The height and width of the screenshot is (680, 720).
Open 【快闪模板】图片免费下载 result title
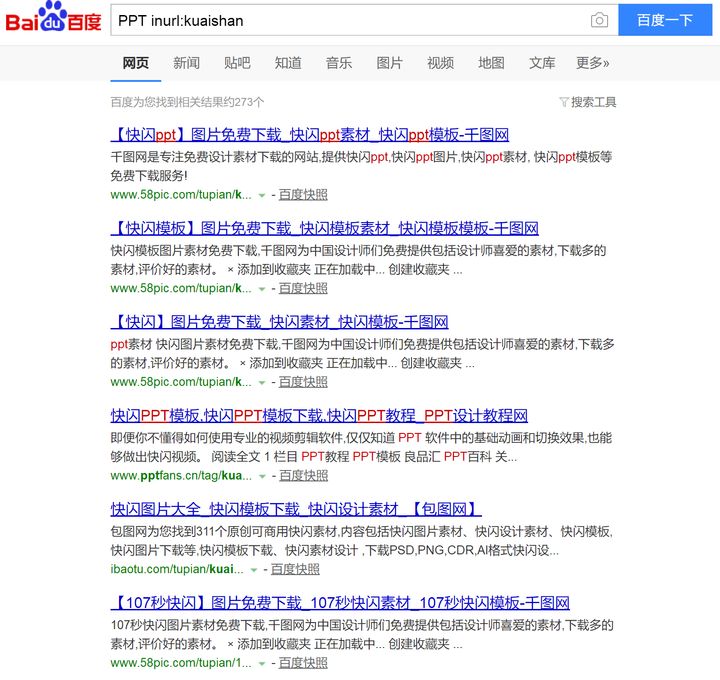pos(325,228)
